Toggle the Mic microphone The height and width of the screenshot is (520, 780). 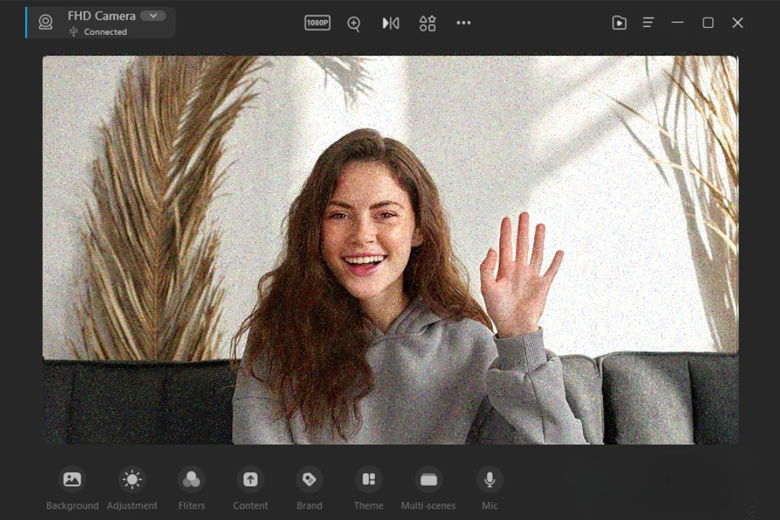[x=489, y=480]
